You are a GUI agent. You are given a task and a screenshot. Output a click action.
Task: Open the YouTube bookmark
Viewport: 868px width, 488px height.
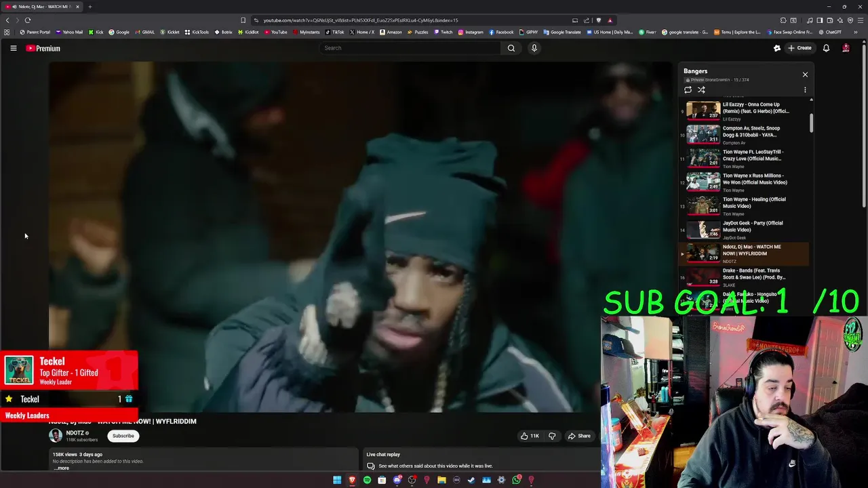[x=276, y=32]
